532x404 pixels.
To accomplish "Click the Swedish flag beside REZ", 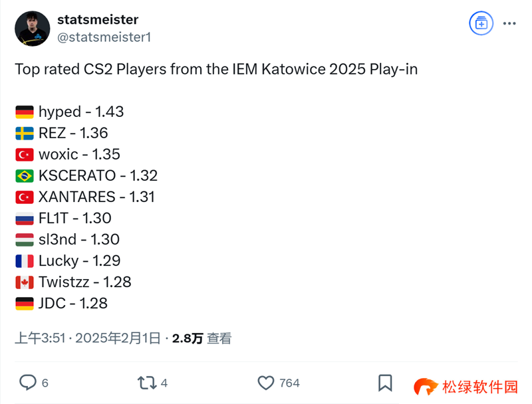I will pos(25,134).
